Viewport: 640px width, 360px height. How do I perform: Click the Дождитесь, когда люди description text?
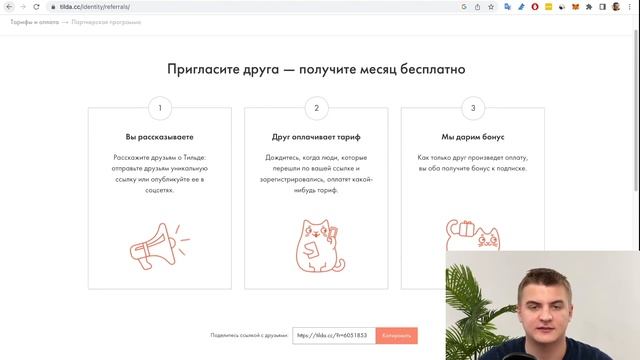click(x=316, y=174)
